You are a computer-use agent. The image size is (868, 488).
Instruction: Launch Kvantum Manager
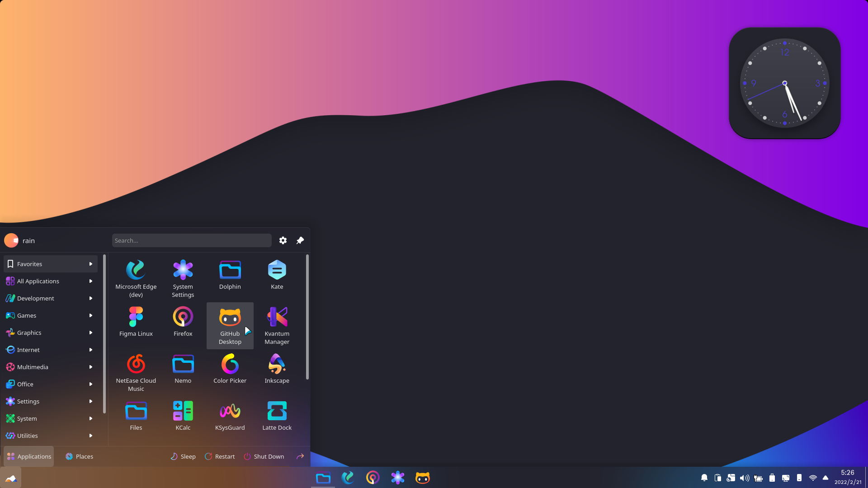(x=277, y=325)
